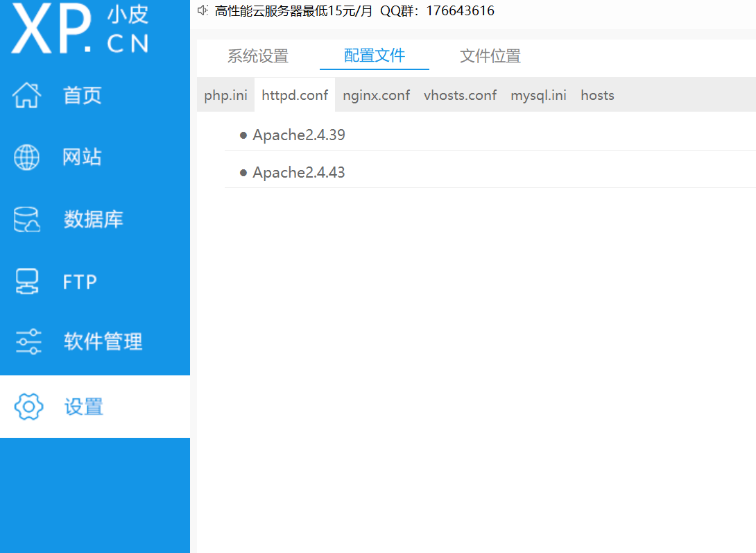This screenshot has width=756, height=553.
Task: Click the settings gear icon
Action: (28, 407)
